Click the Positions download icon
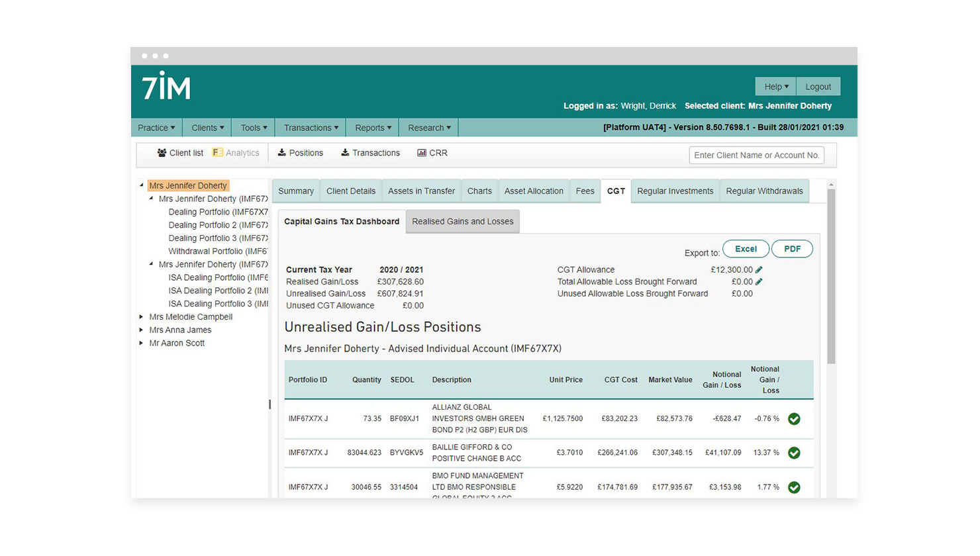Viewport: 980px width, 556px height. pyautogui.click(x=281, y=153)
